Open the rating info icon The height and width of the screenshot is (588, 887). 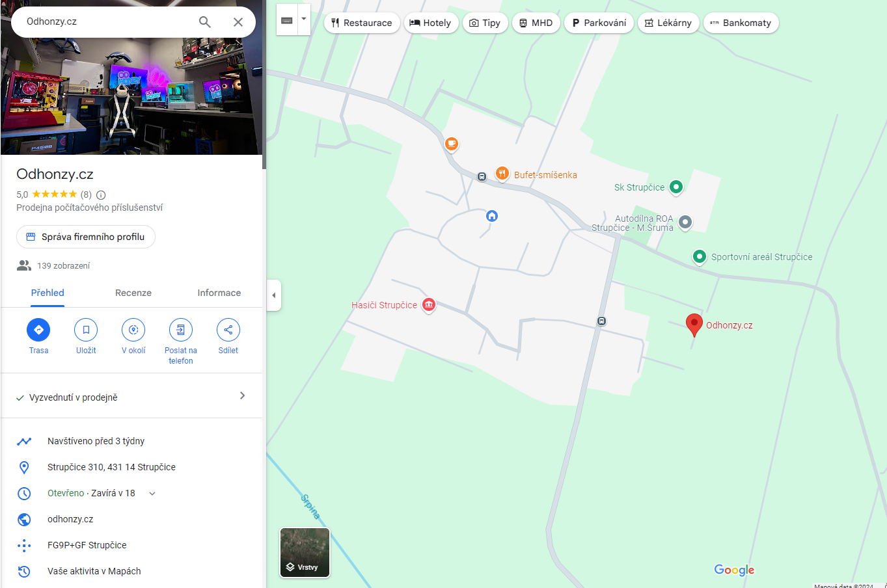pyautogui.click(x=101, y=194)
